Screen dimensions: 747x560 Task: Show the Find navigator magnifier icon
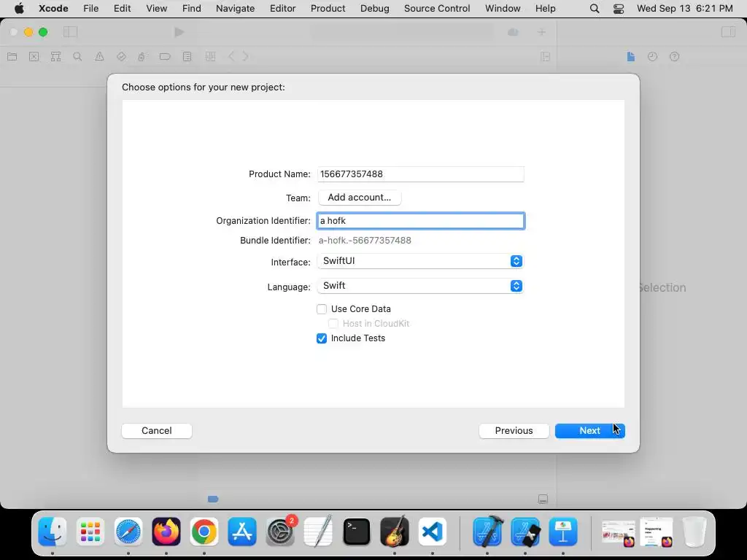point(77,57)
